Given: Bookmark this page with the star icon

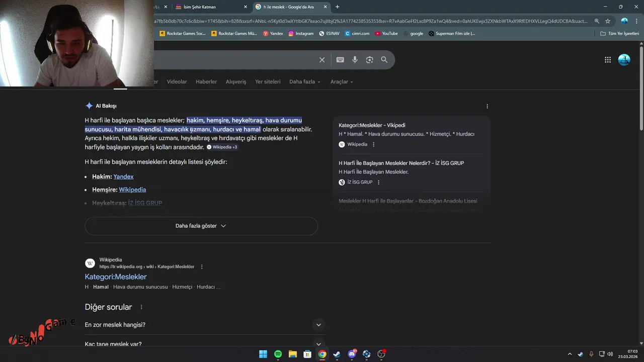Looking at the screenshot, I should (x=608, y=21).
